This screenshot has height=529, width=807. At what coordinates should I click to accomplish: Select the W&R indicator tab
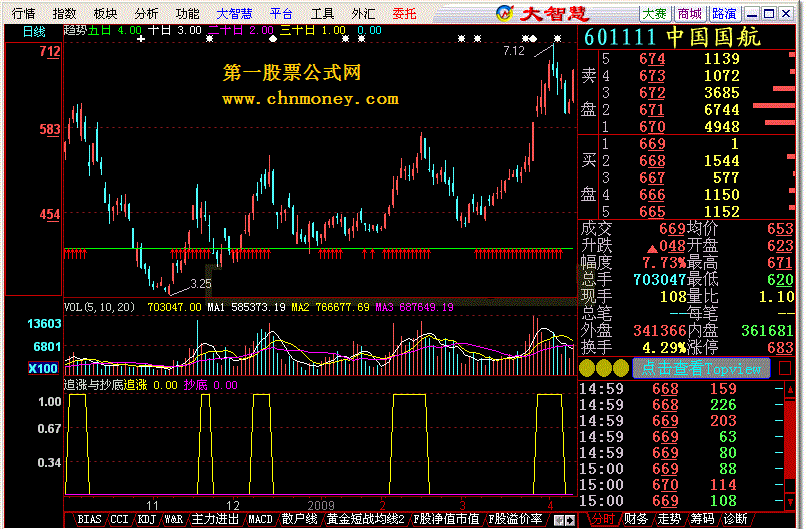tap(173, 519)
